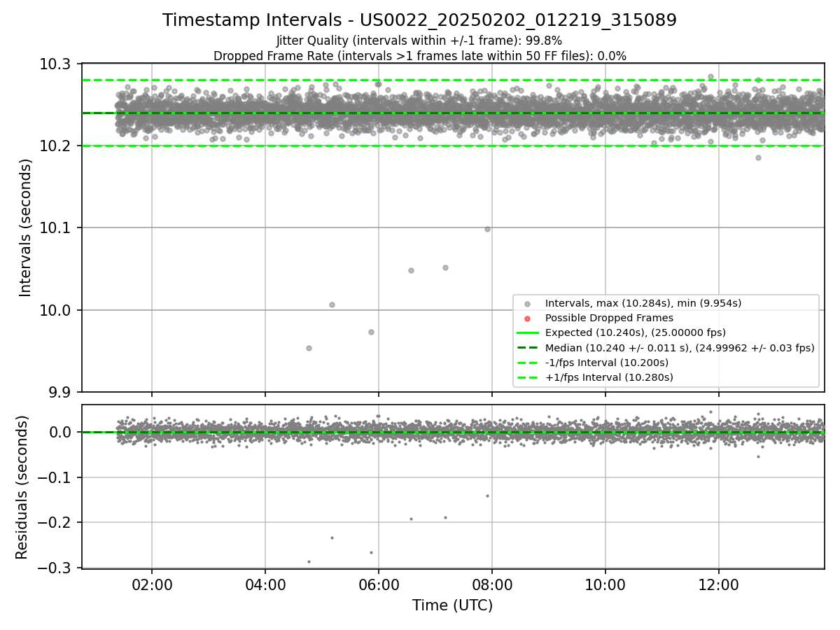Click legend entry 'Expected (10.240s), (25.00000 fps)'
This screenshot has height=630, width=840.
(635, 332)
